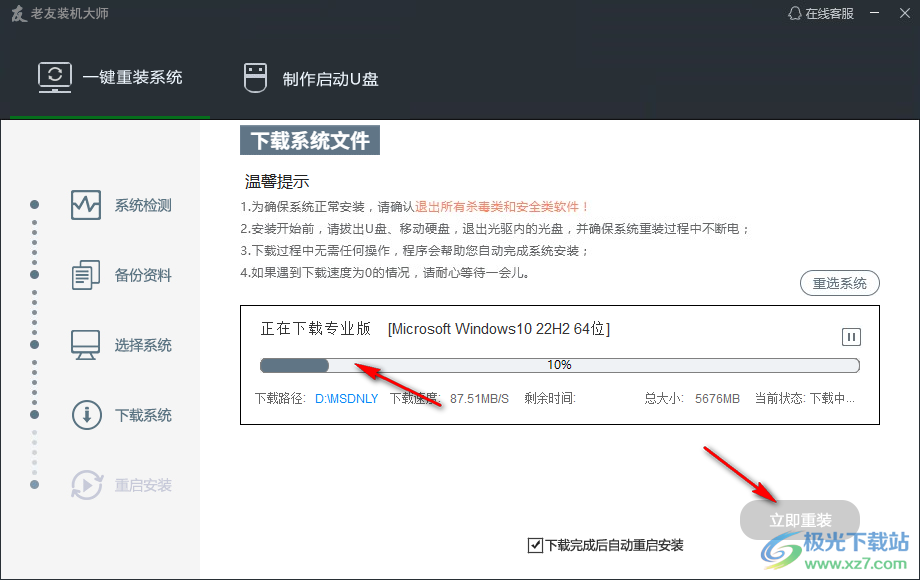The image size is (920, 580).
Task: Toggle 下载完成后自动重启安装 checkbox
Action: (x=535, y=545)
